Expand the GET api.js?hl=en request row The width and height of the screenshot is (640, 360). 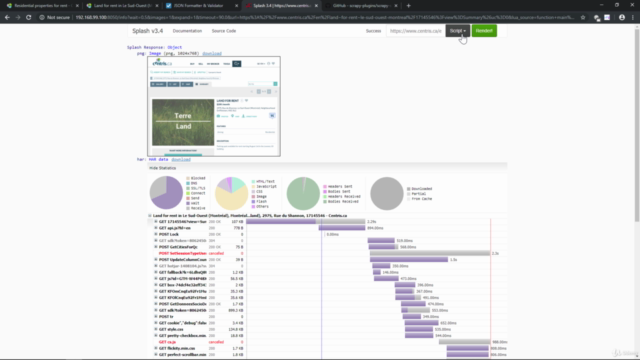click(156, 228)
